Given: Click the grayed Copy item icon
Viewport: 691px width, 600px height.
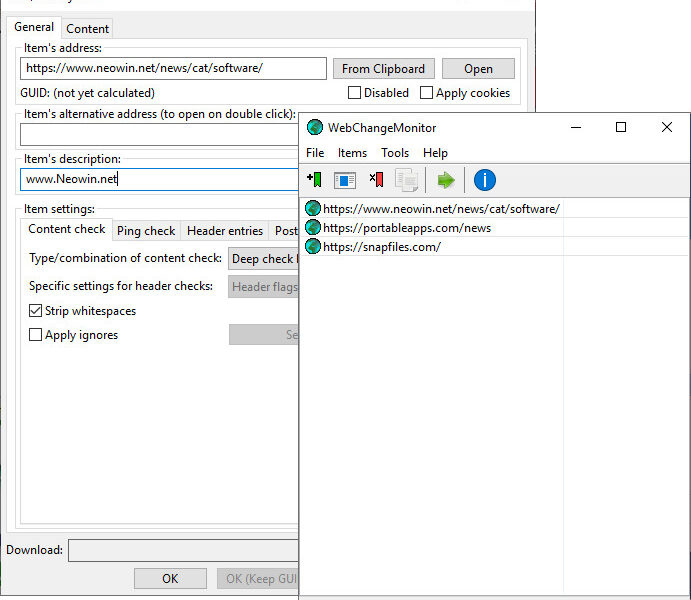Looking at the screenshot, I should pyautogui.click(x=406, y=180).
